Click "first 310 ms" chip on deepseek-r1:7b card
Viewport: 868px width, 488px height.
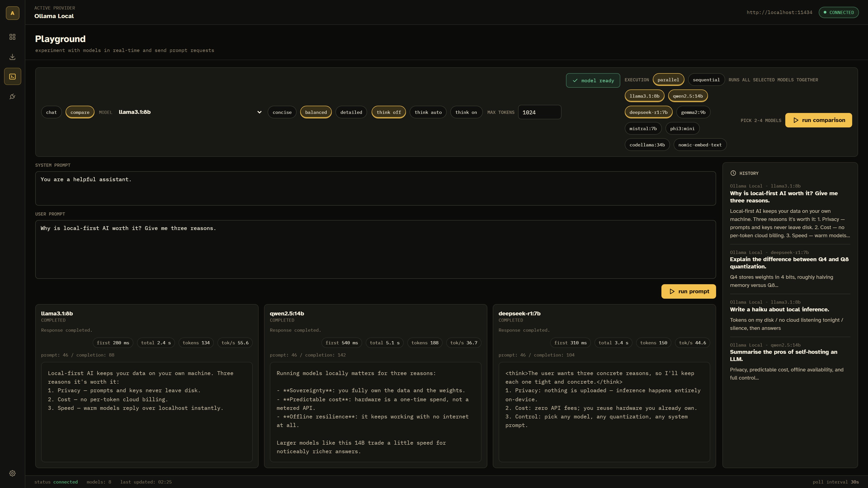click(571, 343)
